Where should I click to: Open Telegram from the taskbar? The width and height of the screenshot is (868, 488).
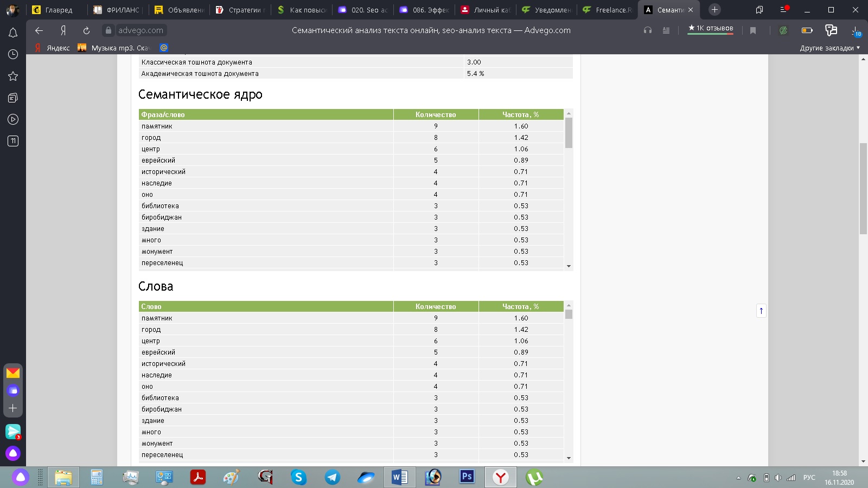(x=332, y=477)
